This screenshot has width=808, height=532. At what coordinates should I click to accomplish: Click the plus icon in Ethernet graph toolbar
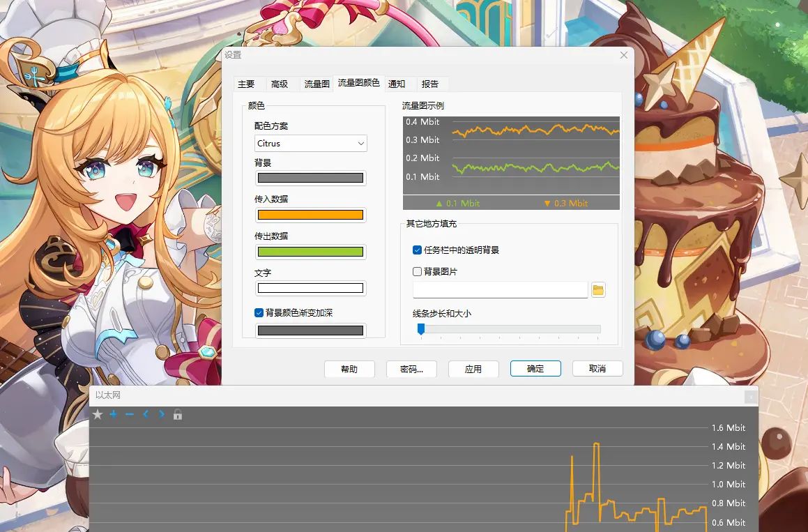click(114, 414)
